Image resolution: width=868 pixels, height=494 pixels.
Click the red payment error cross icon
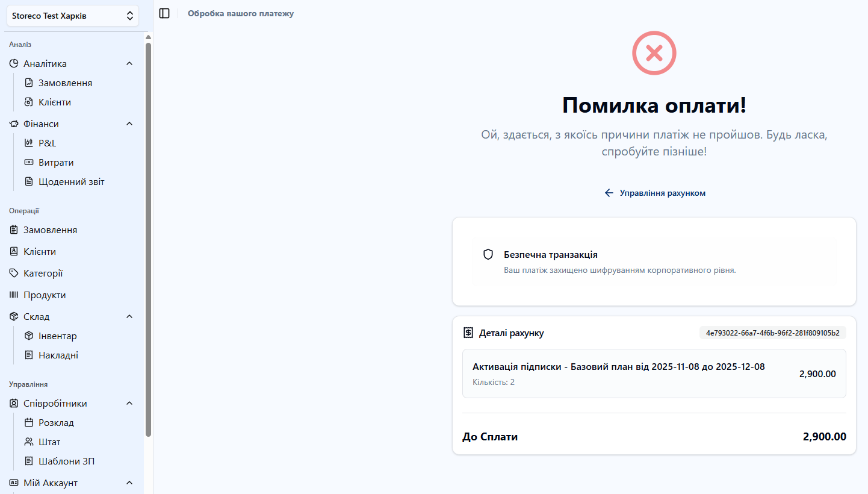click(x=654, y=53)
